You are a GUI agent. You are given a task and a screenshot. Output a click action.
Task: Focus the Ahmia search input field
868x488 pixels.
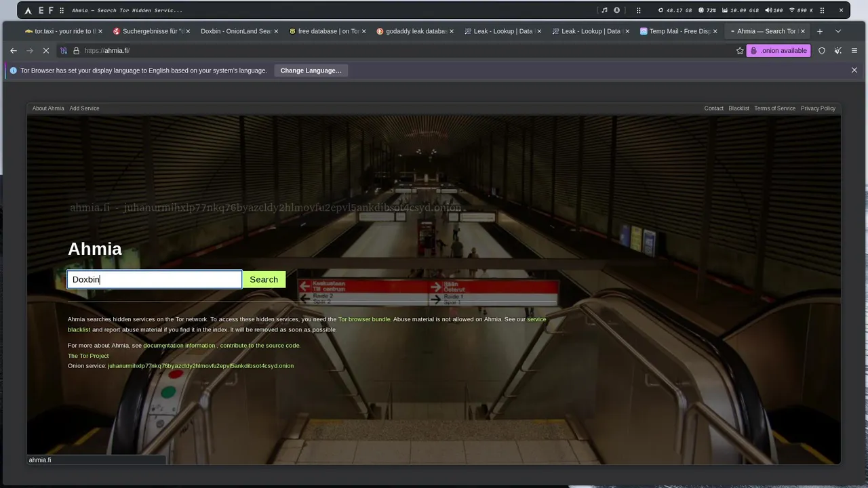pos(155,279)
